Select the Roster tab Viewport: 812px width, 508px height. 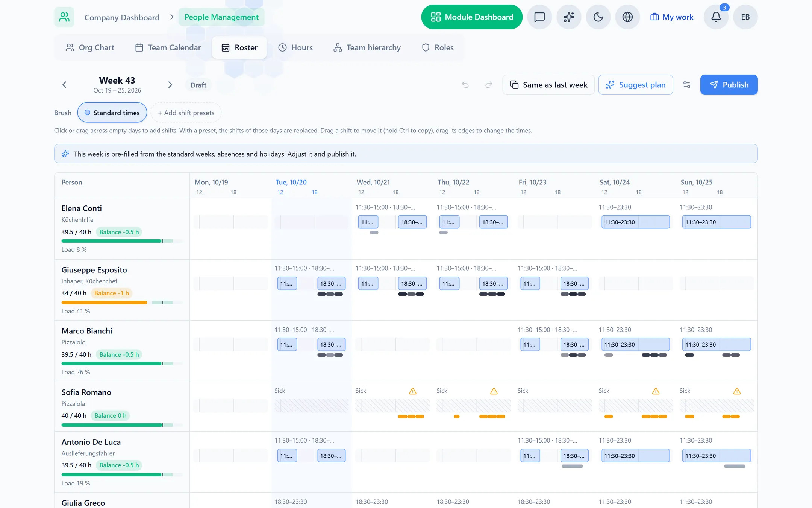click(239, 47)
